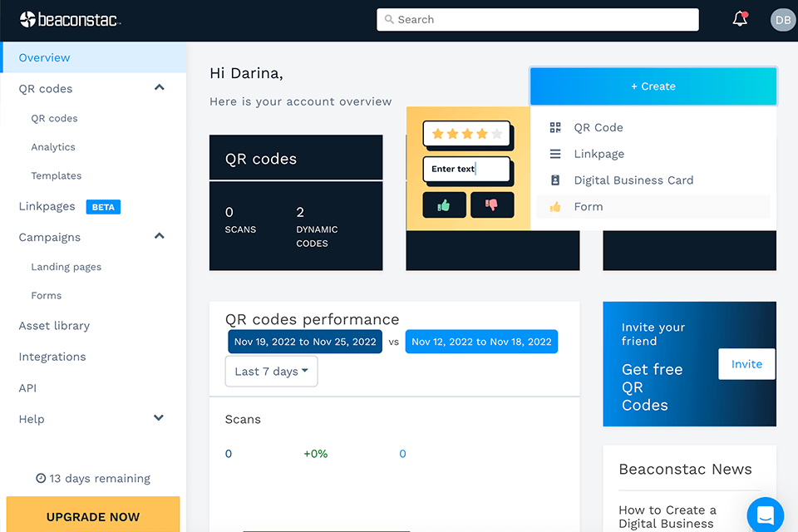
Task: Click the Enter text field in form preview
Action: point(466,169)
